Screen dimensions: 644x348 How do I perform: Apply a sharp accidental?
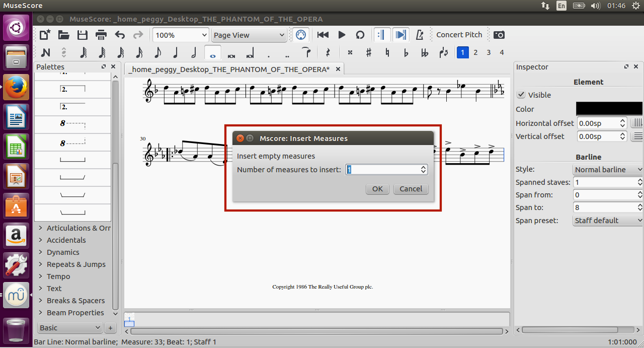(369, 52)
